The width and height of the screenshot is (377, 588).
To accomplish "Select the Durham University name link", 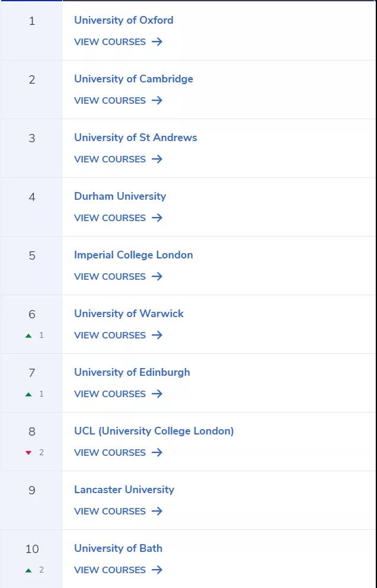I will click(120, 196).
